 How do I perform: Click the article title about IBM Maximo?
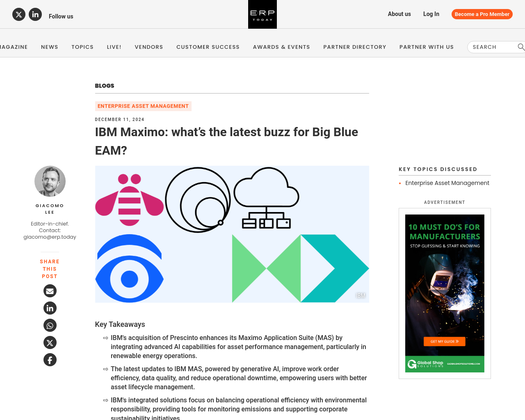(226, 141)
